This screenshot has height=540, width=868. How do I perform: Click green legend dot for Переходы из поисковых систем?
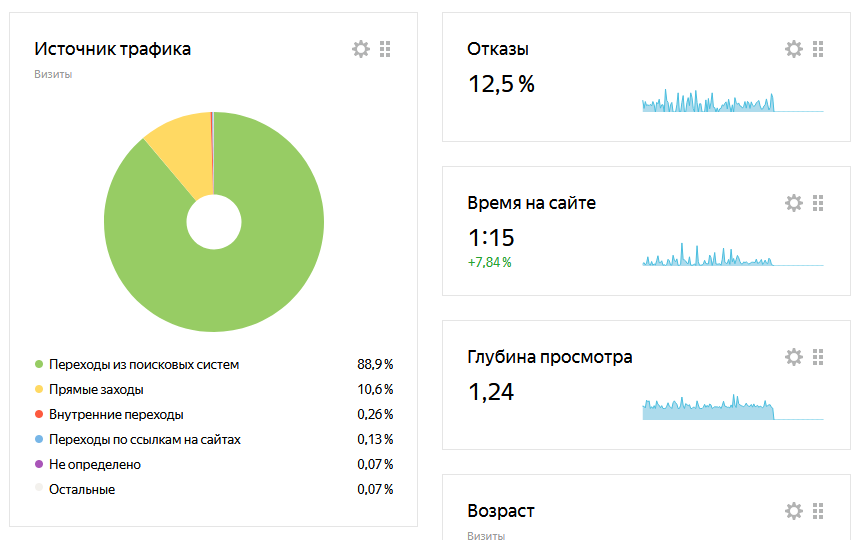coord(39,364)
